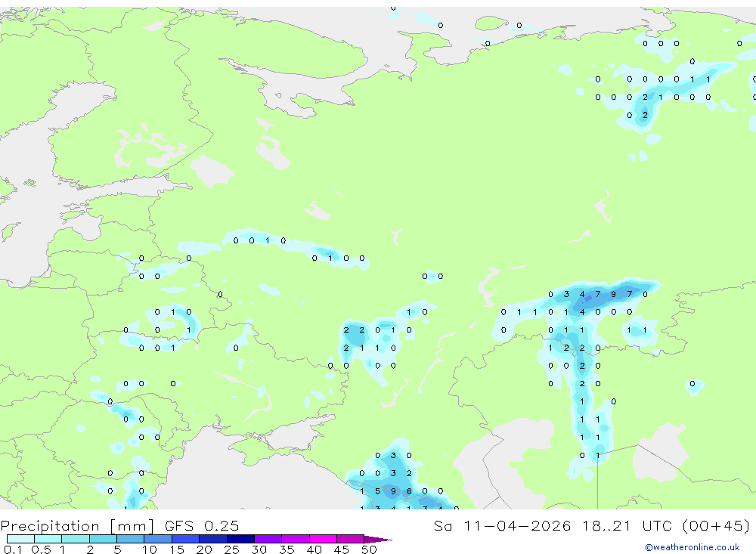The height and width of the screenshot is (554, 756).
Task: Click the legend scale label "45"
Action: [342, 549]
